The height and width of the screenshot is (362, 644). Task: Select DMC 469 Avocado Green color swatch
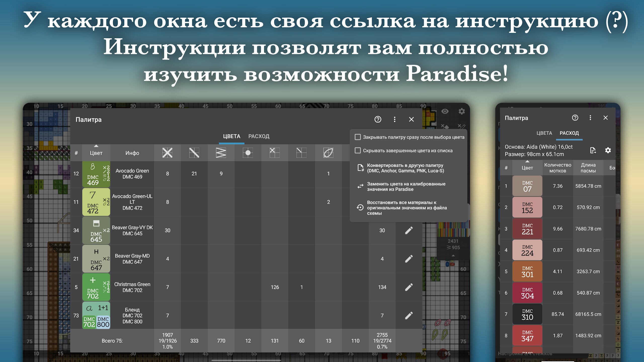96,174
